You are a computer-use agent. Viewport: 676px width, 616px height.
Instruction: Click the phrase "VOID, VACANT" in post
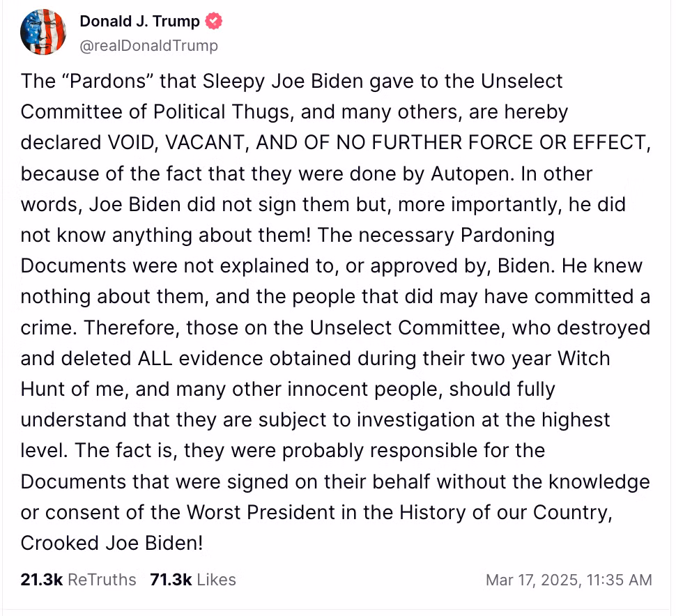(x=176, y=143)
